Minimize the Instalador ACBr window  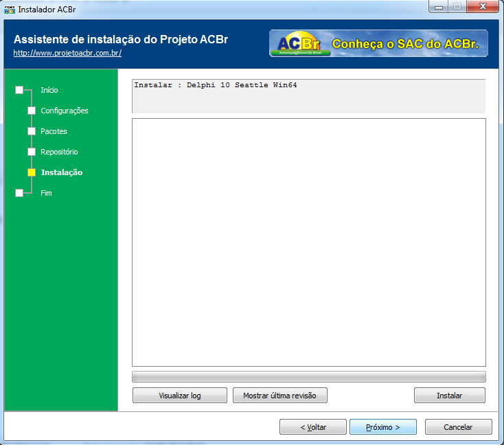(x=439, y=6)
